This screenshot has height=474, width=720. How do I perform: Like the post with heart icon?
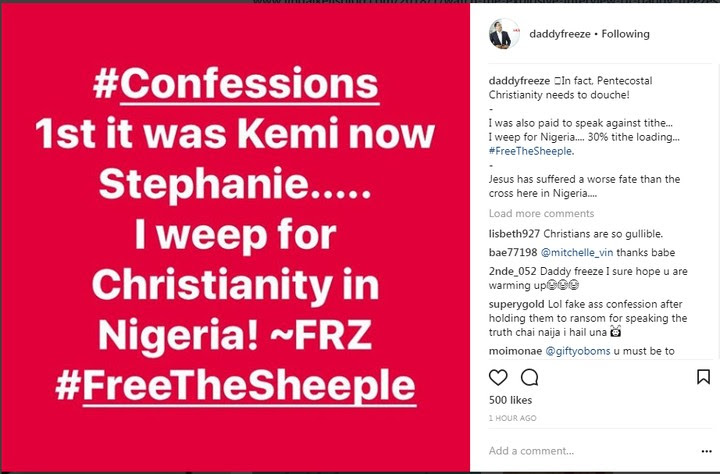(x=498, y=378)
